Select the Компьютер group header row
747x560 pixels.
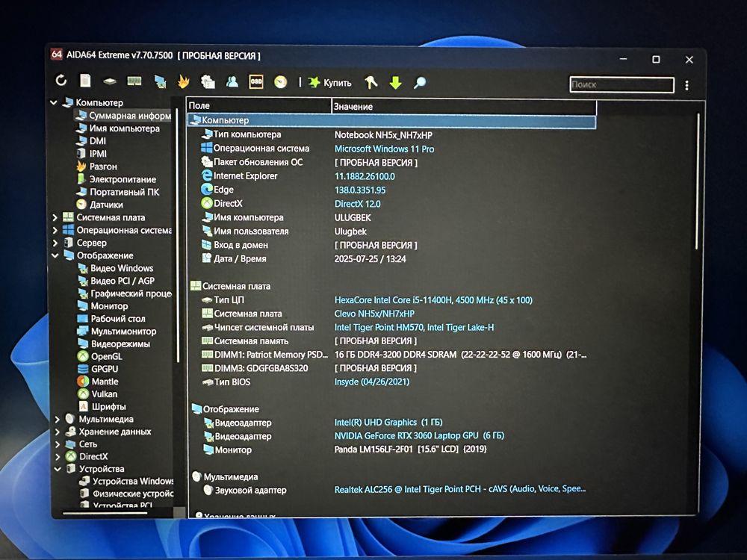(391, 120)
